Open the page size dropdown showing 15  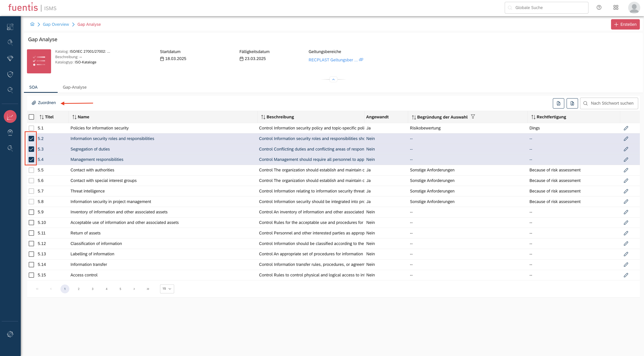[x=167, y=289]
